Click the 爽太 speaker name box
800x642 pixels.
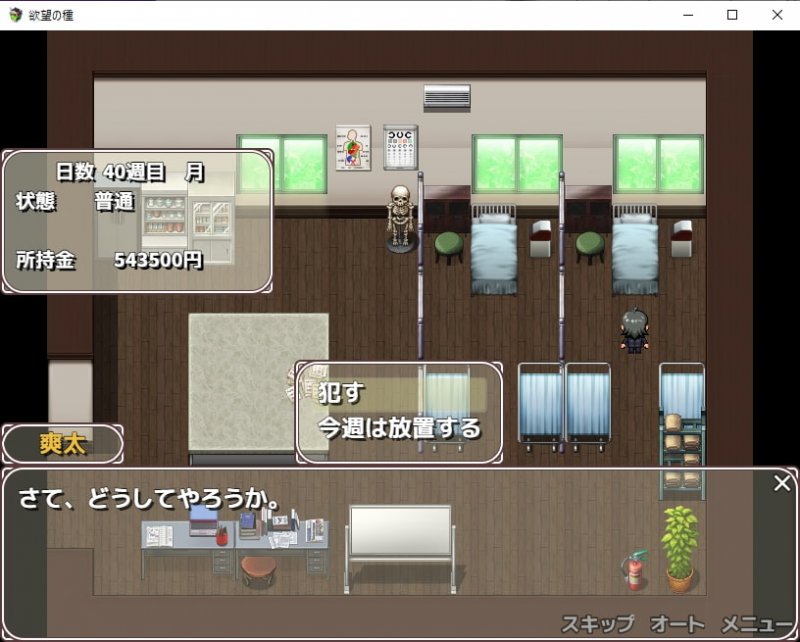tap(63, 445)
